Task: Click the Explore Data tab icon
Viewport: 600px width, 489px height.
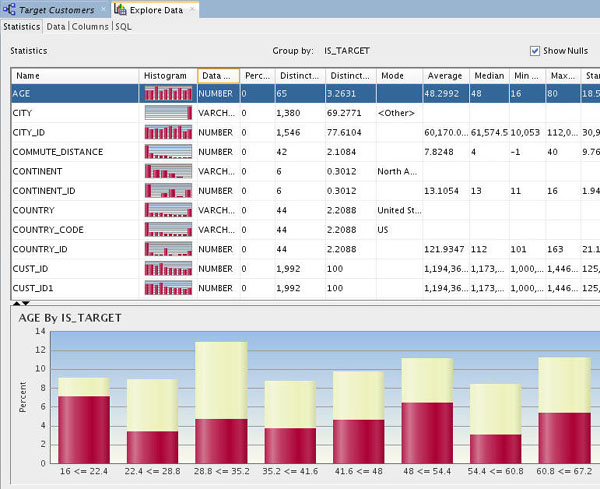Action: [122, 9]
